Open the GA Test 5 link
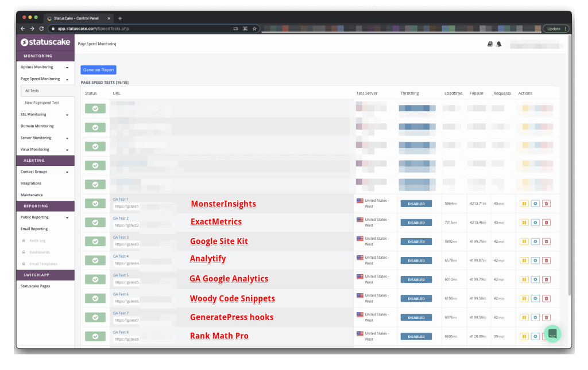 tap(121, 275)
